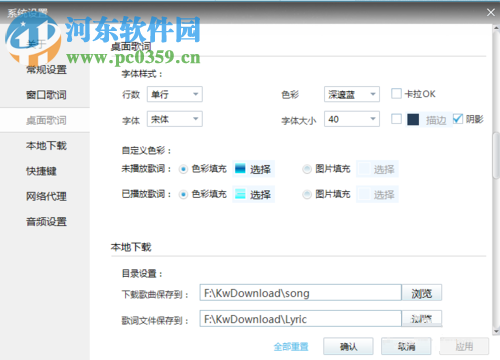Click the 取消 button
Image resolution: width=500 pixels, height=360 pixels.
406,347
